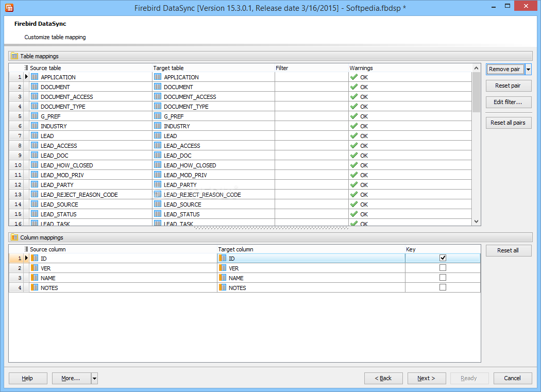This screenshot has height=392, width=541.
Task: Click Reset all column mappings button
Action: coord(509,250)
